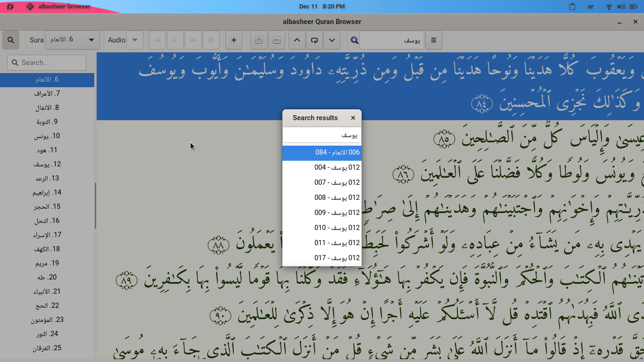Select sura 8. الأنفال in sidebar
644x362 pixels.
(47, 107)
